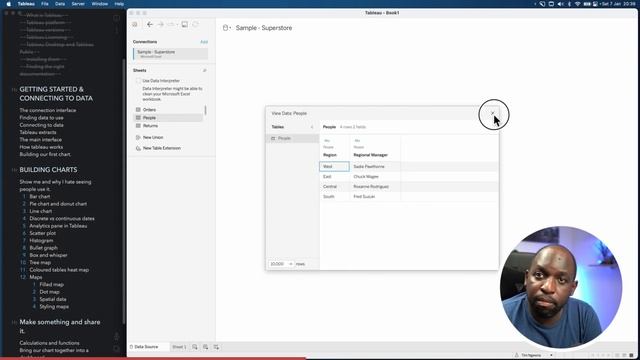Click the new story icon
The width and height of the screenshot is (640, 360).
pyautogui.click(x=216, y=347)
